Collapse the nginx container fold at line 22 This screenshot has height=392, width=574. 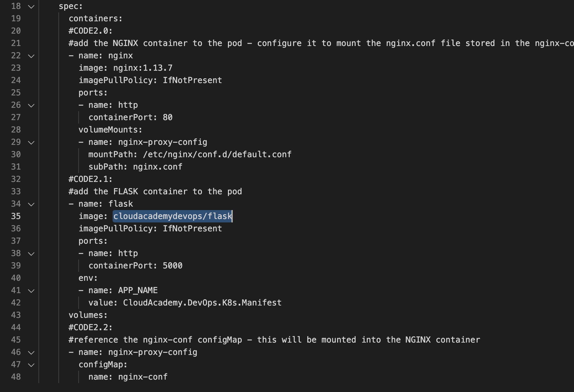click(31, 56)
